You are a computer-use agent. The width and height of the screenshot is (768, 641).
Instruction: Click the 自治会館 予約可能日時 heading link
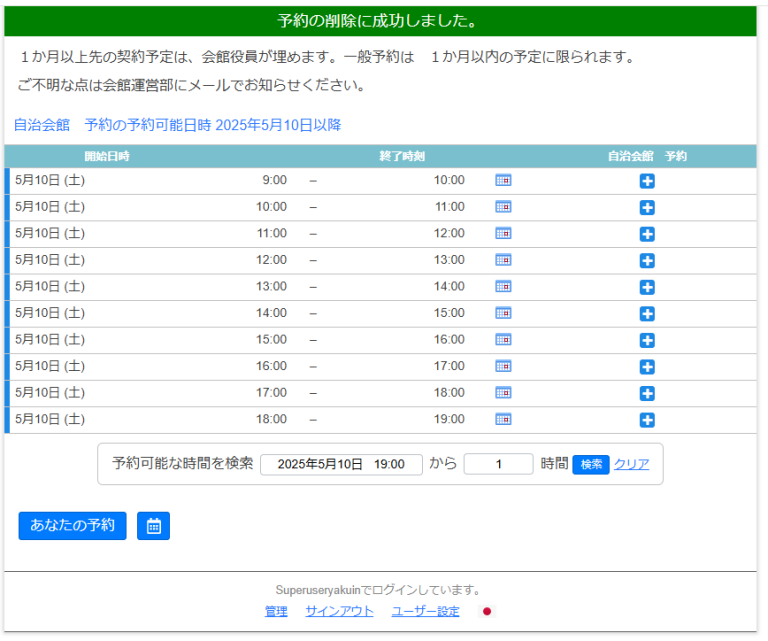(177, 125)
